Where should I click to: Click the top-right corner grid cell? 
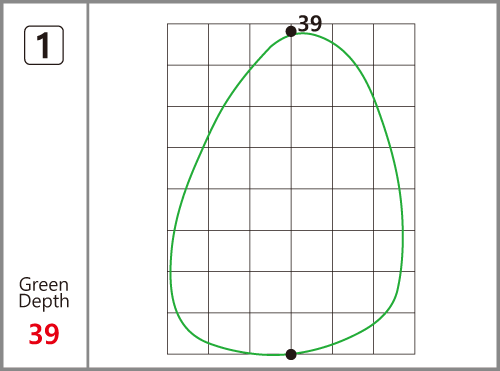[394, 44]
